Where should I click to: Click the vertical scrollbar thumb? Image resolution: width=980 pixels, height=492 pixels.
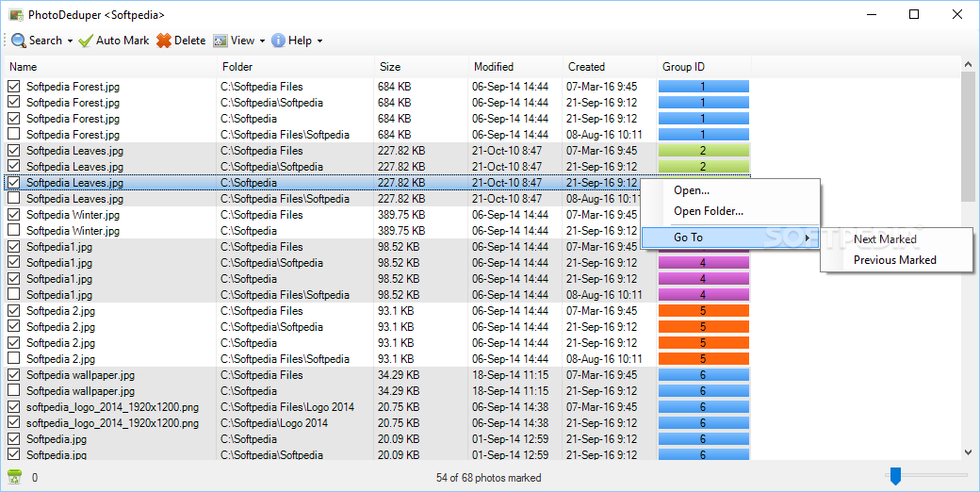968,137
